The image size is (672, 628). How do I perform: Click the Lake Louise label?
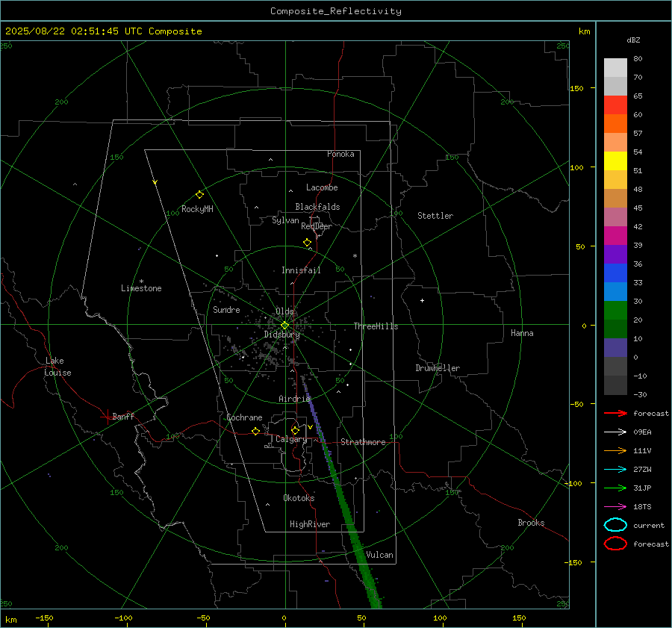tap(57, 367)
